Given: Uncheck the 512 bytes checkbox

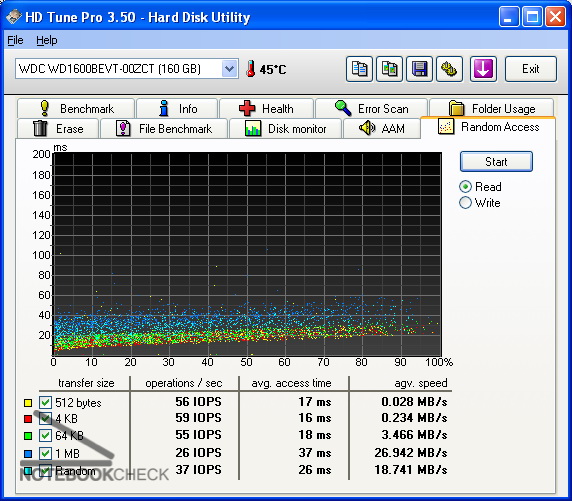Looking at the screenshot, I should pos(45,402).
